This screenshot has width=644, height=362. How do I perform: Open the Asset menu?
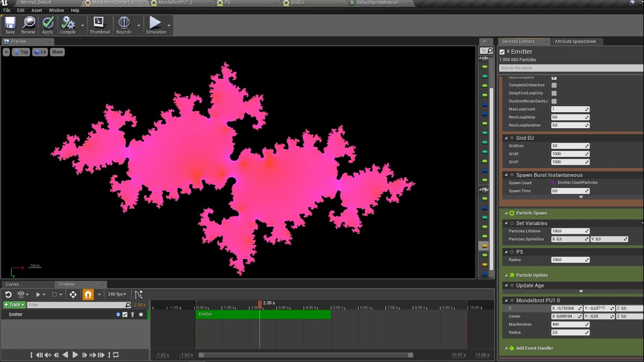(37, 11)
